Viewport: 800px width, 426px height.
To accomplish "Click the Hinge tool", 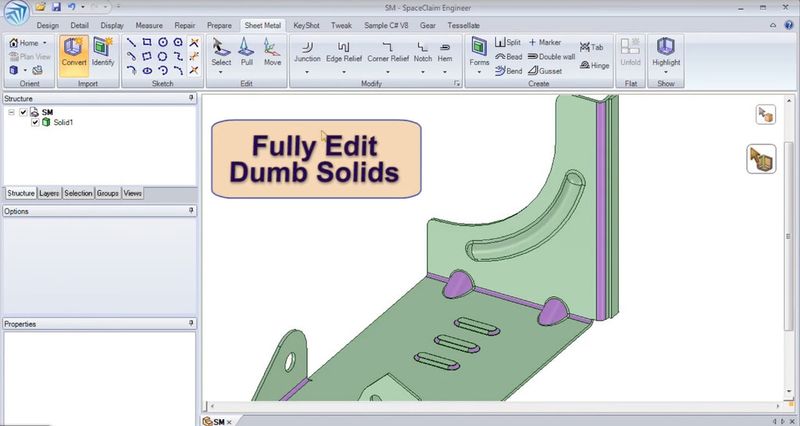I will pos(594,65).
